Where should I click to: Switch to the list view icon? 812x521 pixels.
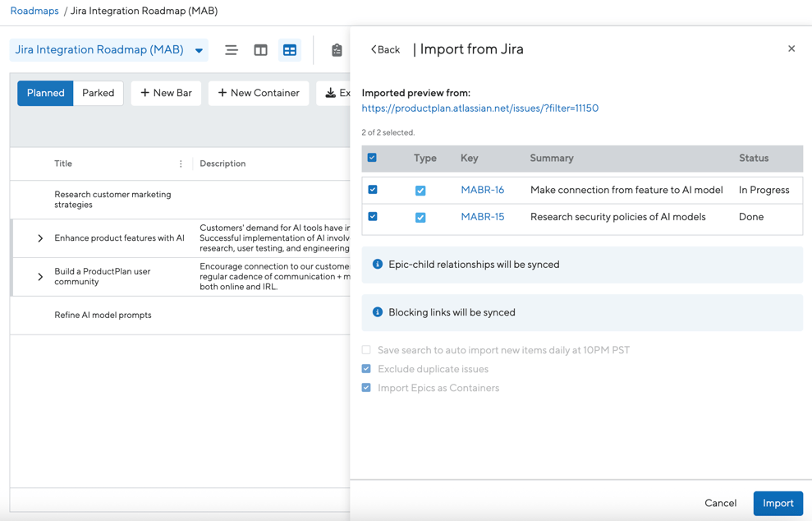232,50
